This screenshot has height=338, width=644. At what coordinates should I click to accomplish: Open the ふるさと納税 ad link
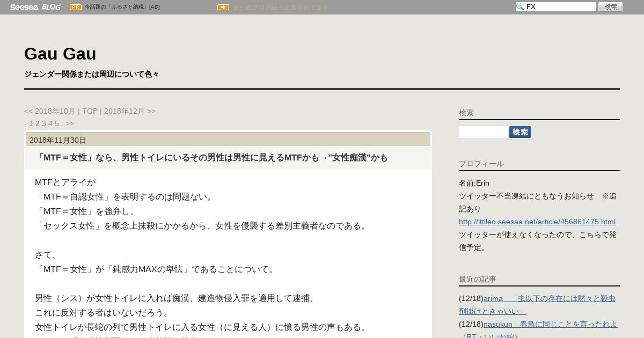click(122, 7)
